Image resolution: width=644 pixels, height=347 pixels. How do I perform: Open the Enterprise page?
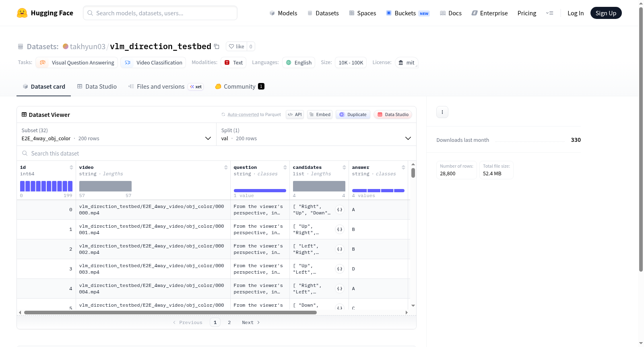click(489, 13)
